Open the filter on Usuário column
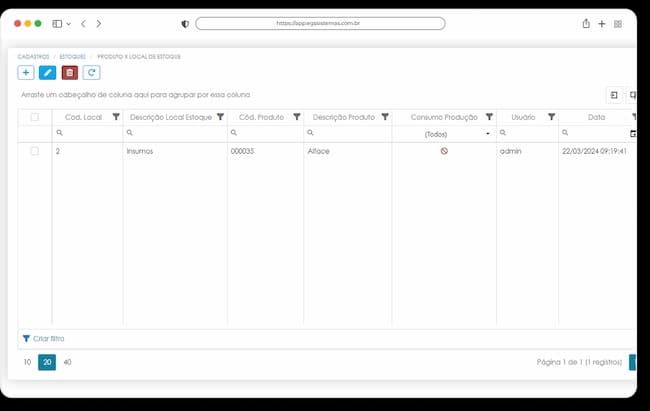This screenshot has height=411, width=650. click(x=551, y=117)
